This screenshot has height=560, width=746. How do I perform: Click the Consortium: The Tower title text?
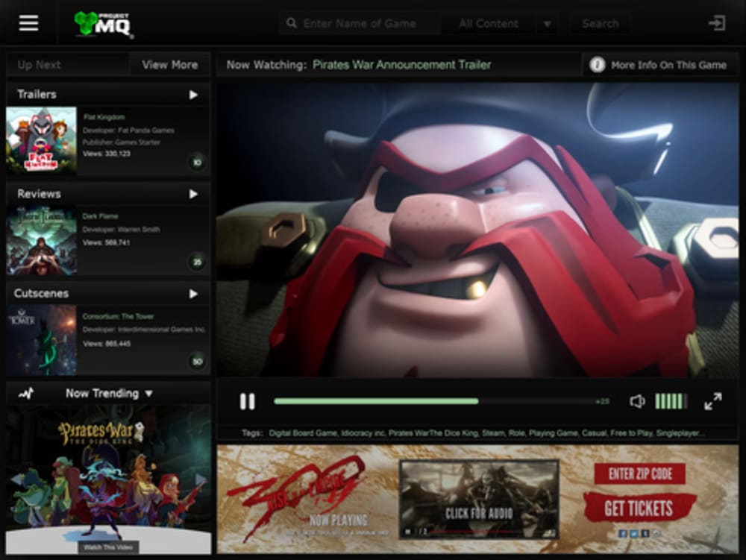tap(118, 317)
